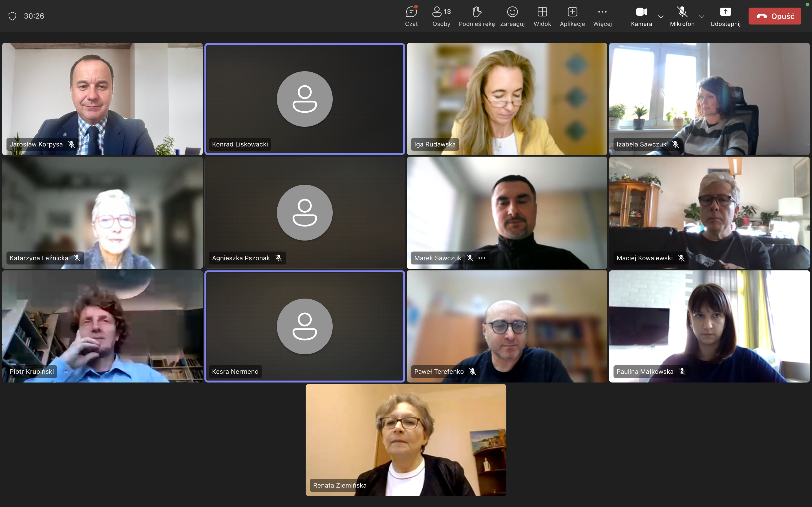This screenshot has height=507, width=812.
Task: Click the shield security icon
Action: (x=12, y=16)
